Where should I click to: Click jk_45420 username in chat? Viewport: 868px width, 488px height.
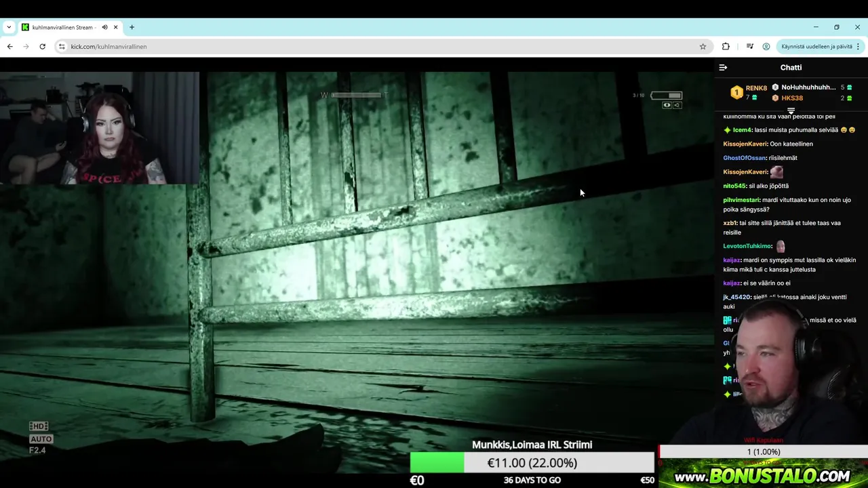[736, 297]
